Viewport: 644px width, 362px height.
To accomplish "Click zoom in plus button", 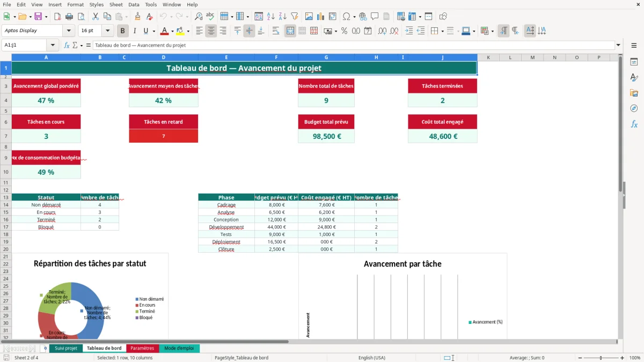I will click(x=623, y=358).
